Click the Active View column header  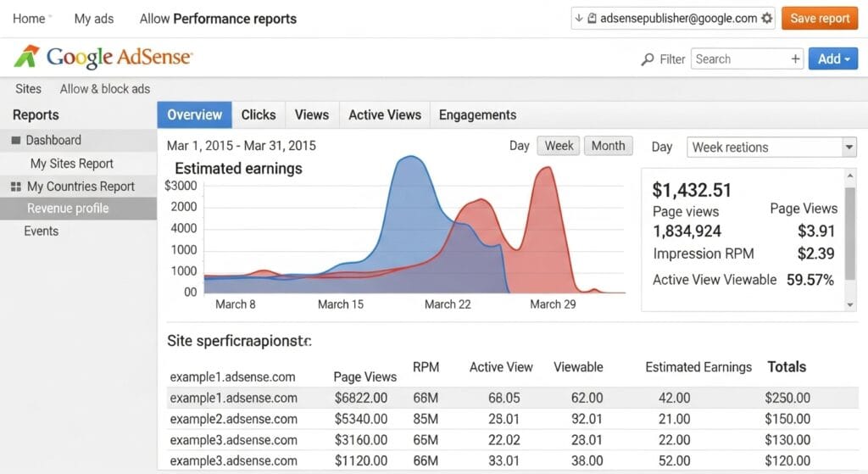(x=501, y=367)
